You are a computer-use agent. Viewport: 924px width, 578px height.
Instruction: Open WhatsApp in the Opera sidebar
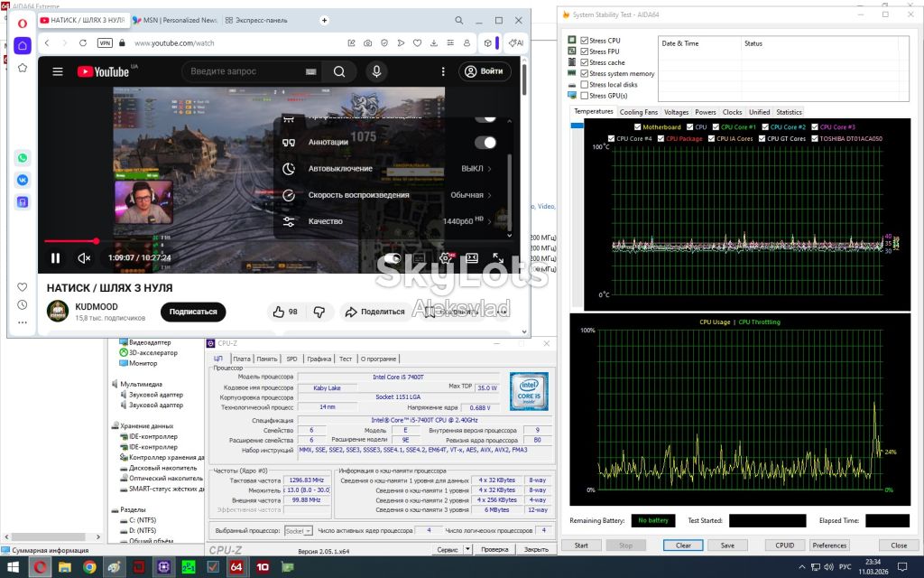[23, 157]
